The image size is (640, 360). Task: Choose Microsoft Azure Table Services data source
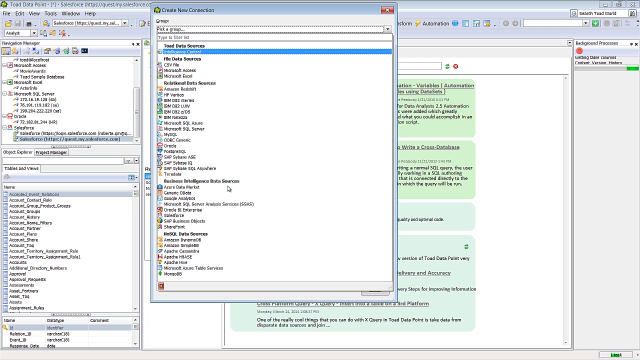(x=193, y=268)
